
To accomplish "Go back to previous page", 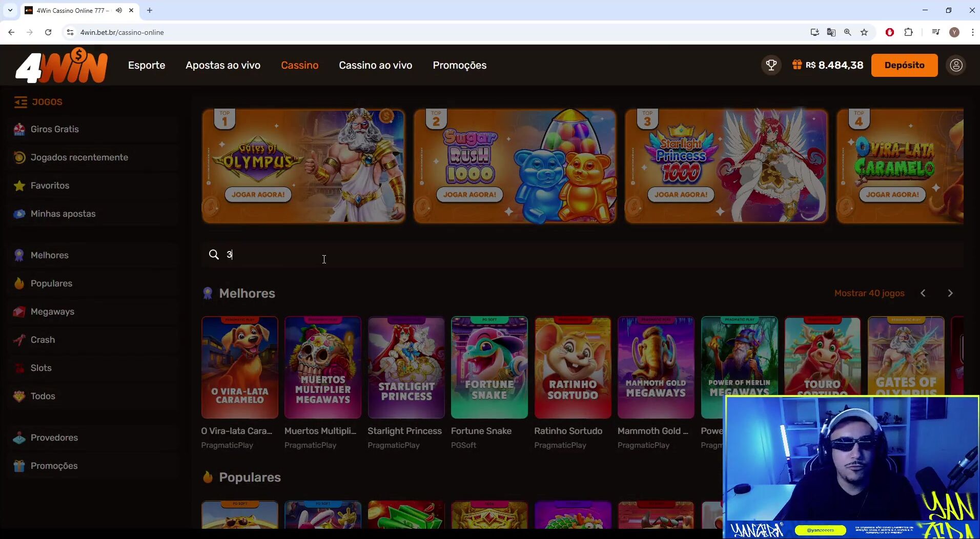I will click(11, 32).
